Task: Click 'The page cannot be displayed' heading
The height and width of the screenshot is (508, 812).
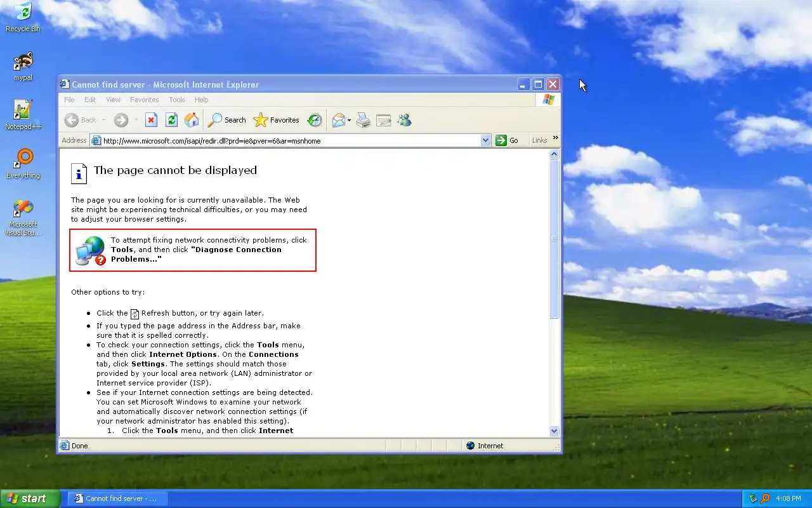Action: [175, 170]
